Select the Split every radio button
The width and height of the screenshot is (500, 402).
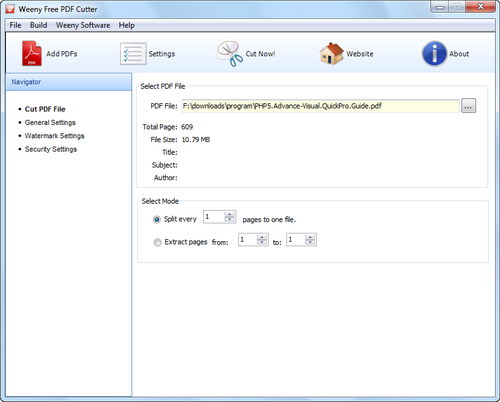tap(157, 219)
